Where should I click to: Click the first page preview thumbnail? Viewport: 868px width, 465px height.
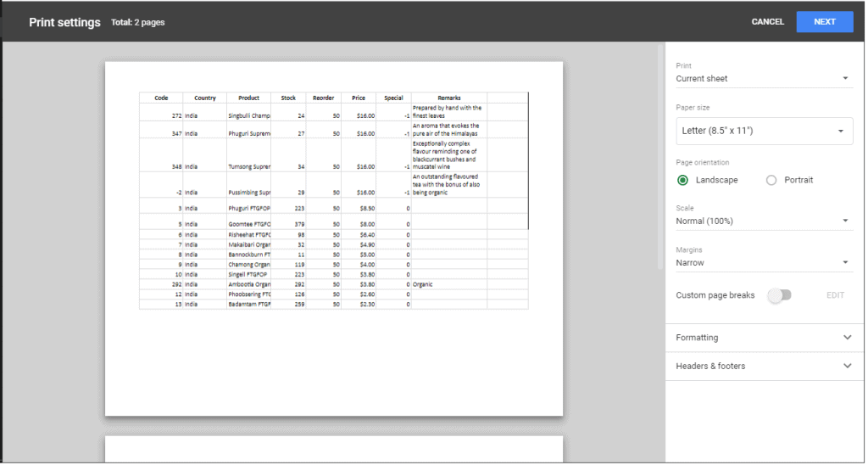[334, 239]
